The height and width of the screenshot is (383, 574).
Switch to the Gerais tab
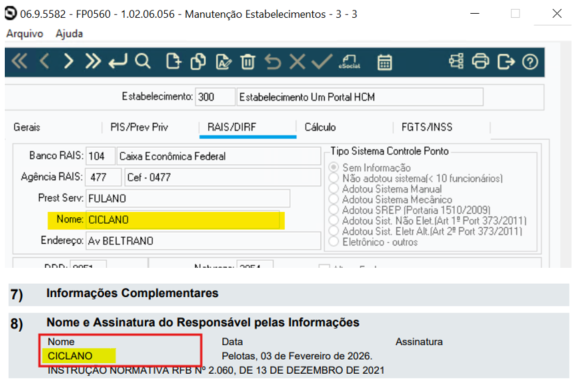(27, 127)
